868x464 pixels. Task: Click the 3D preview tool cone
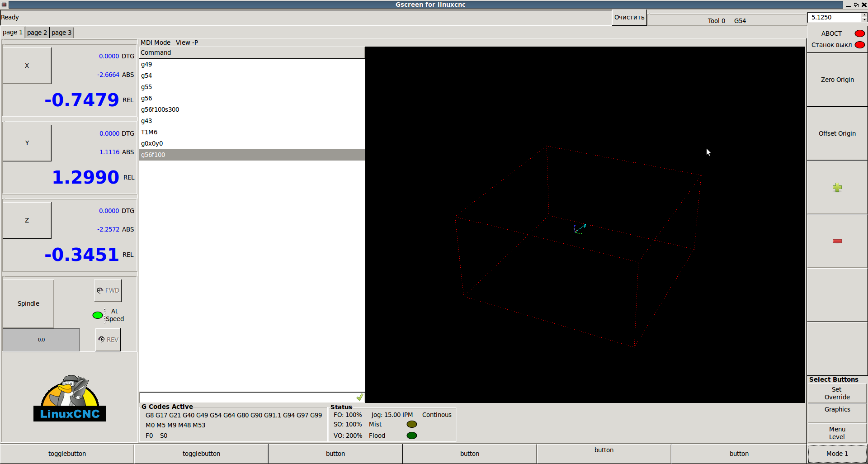coord(584,226)
